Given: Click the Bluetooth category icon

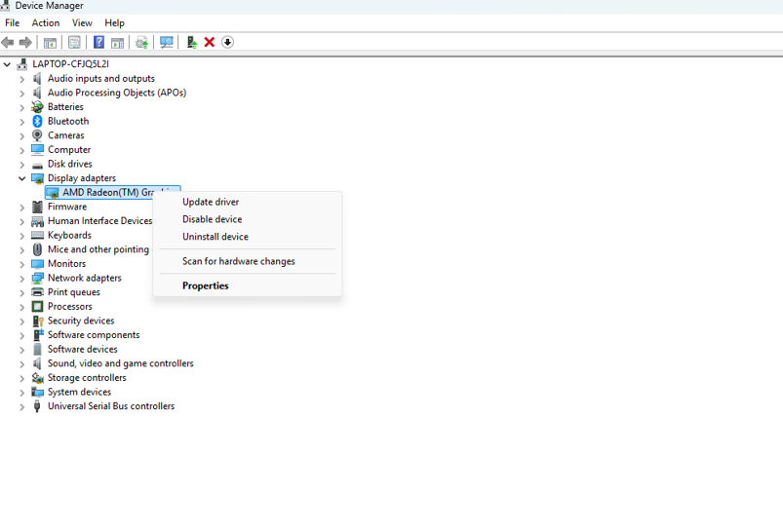Looking at the screenshot, I should (x=37, y=121).
